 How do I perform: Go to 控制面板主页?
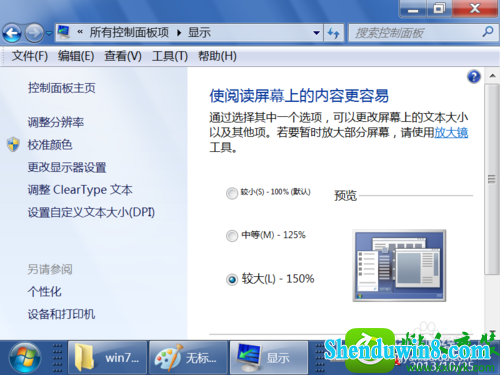(62, 88)
